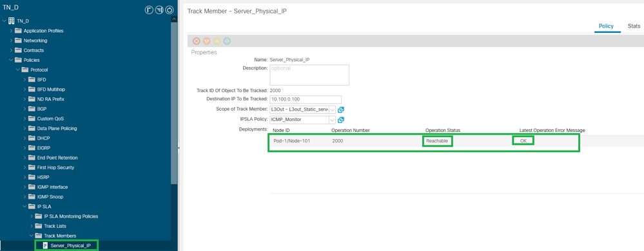This screenshot has width=644, height=251.
Task: Click the OK error message cell
Action: coord(523,141)
